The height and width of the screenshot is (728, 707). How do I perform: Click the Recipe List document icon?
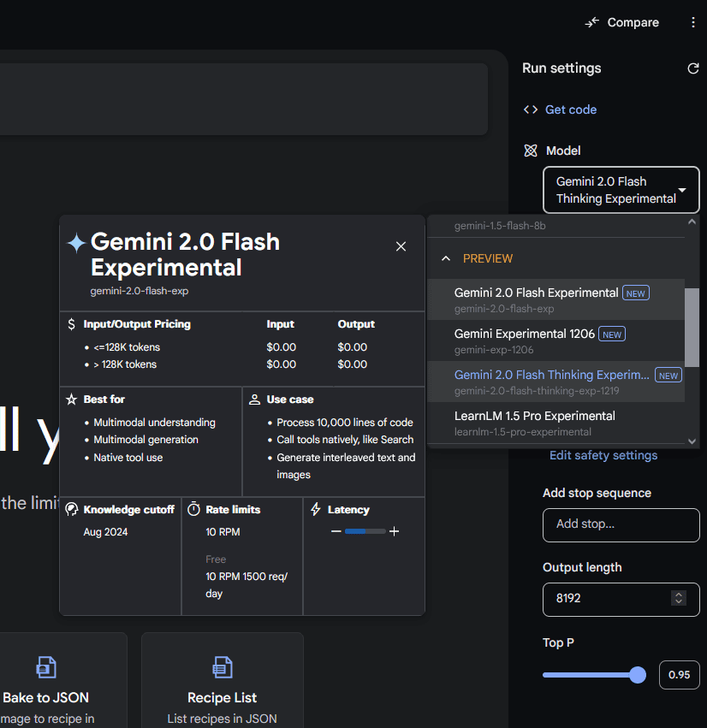tap(222, 667)
